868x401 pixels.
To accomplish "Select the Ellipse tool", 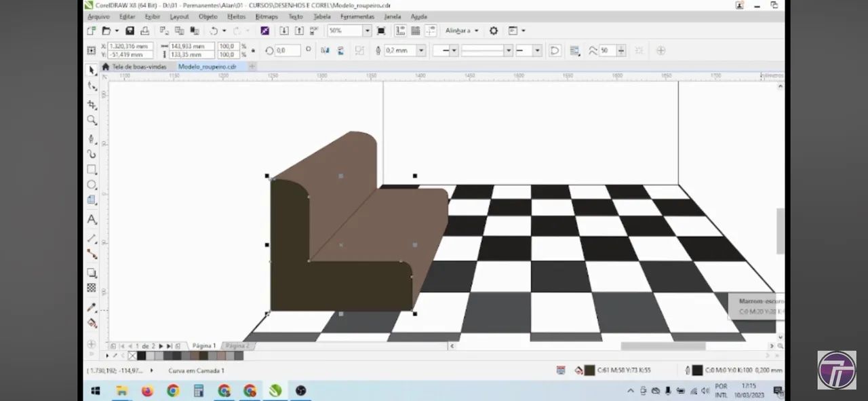I will coord(92,185).
